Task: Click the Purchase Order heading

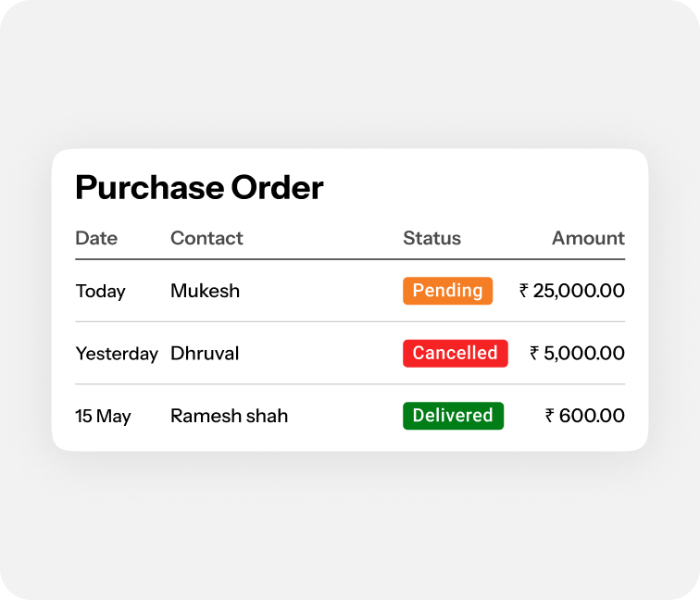Action: [199, 188]
